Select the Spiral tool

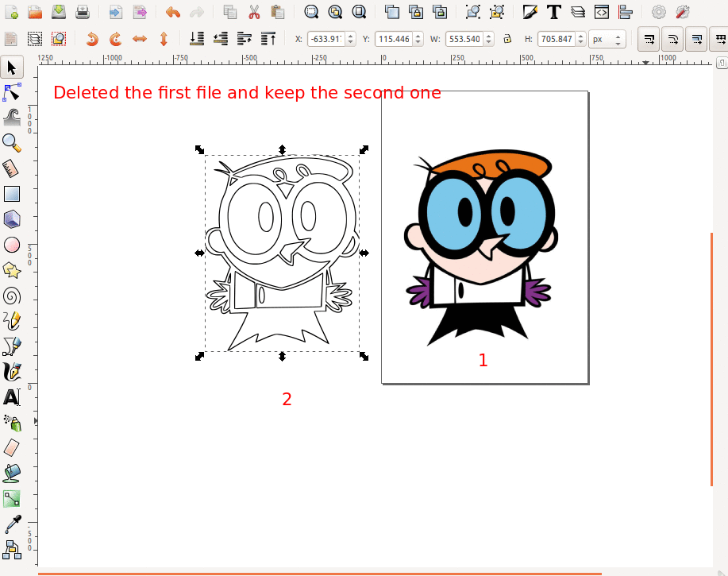click(12, 296)
